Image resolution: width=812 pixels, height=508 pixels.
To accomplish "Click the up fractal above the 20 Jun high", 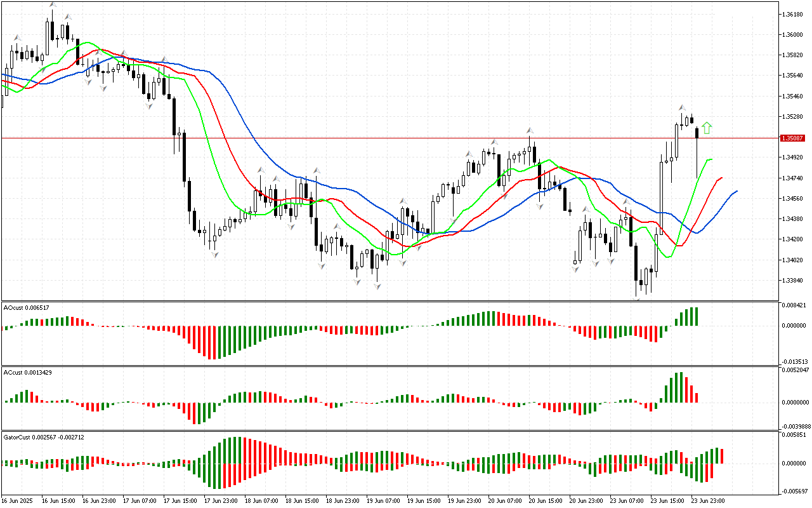I will (530, 131).
